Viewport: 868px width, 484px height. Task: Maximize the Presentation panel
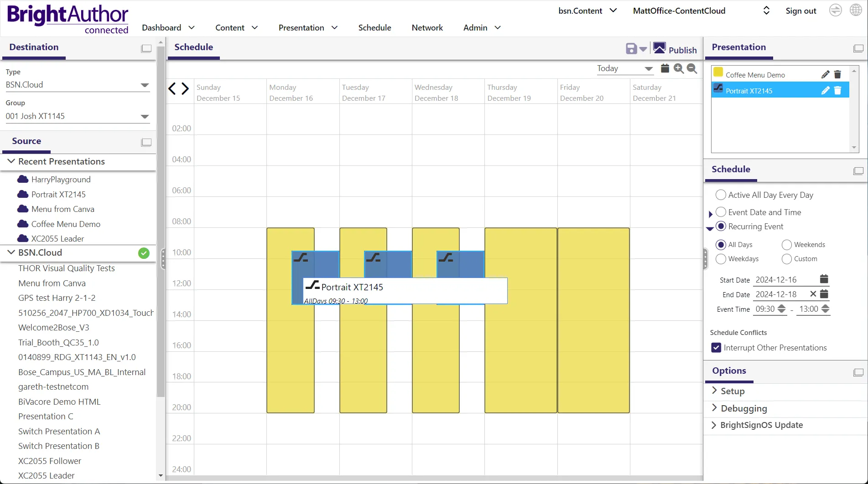858,48
